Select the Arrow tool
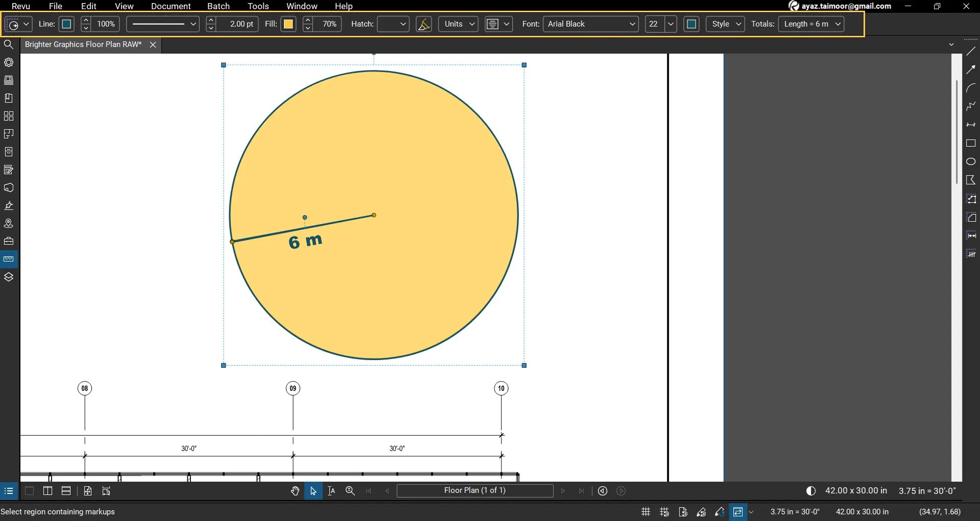The width and height of the screenshot is (980, 521). coord(971,69)
